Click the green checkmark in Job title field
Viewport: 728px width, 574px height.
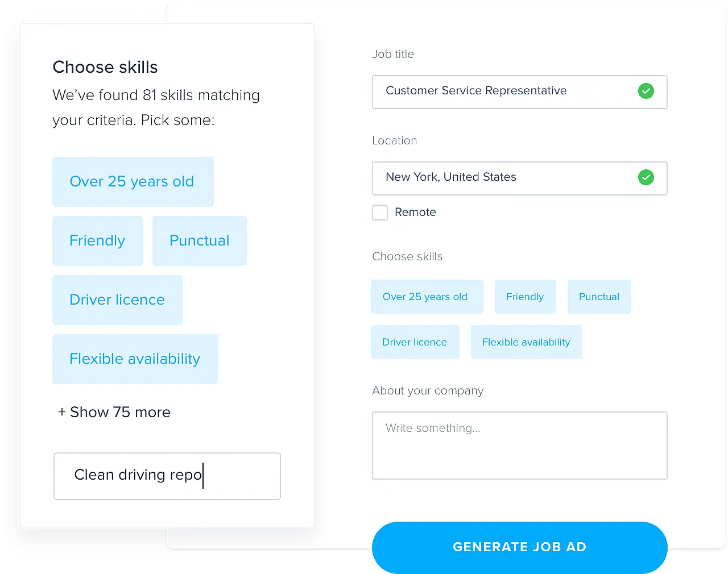[x=646, y=90]
